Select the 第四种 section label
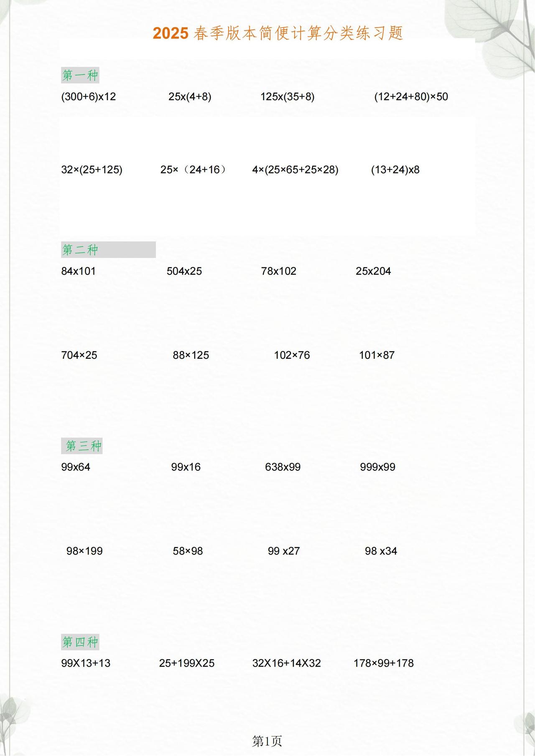This screenshot has width=535, height=756. [x=80, y=642]
